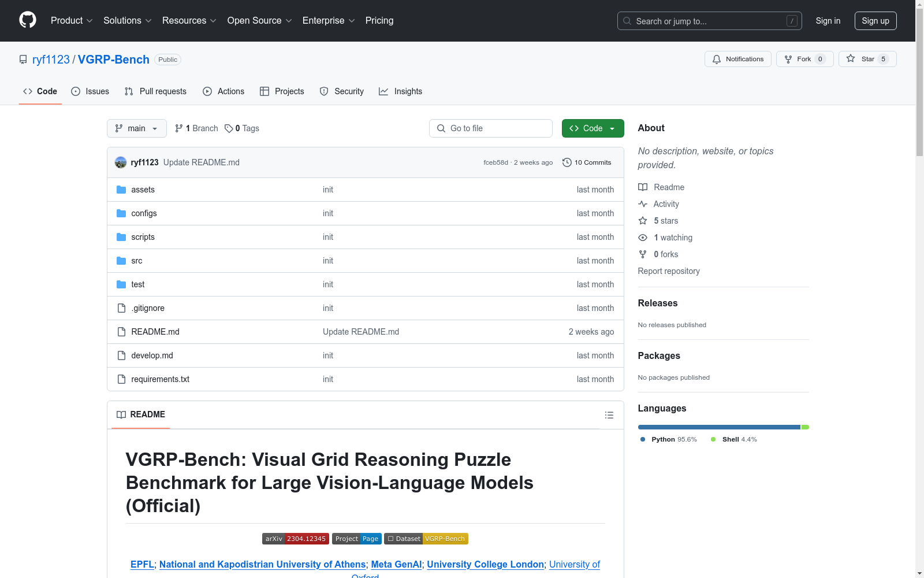
Task: Fork the VGRP-Bench repository
Action: point(804,59)
